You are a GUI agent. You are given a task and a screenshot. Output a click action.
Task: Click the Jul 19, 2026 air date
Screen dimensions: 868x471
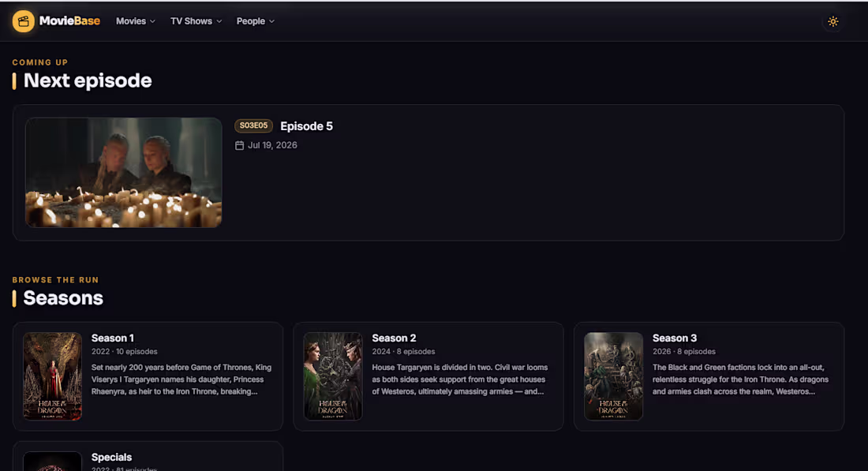[272, 145]
